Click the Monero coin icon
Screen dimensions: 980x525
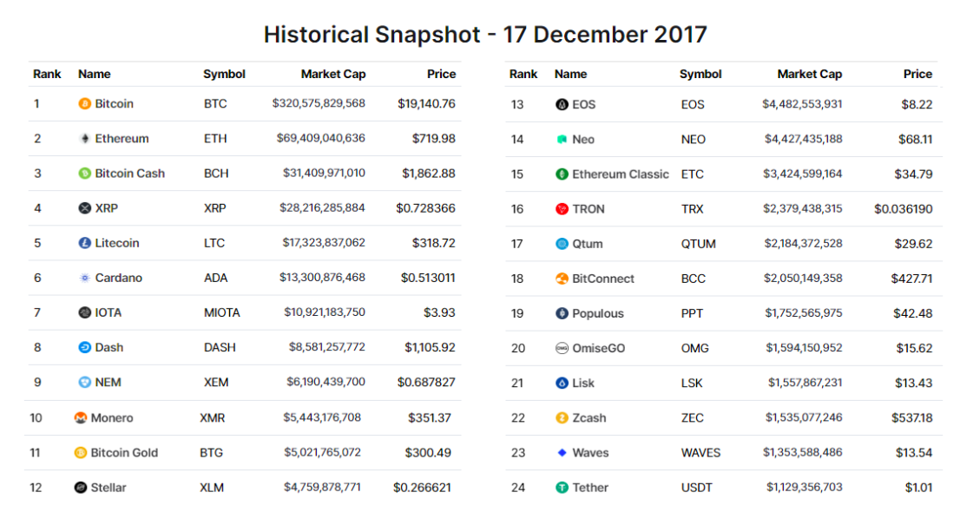point(81,418)
